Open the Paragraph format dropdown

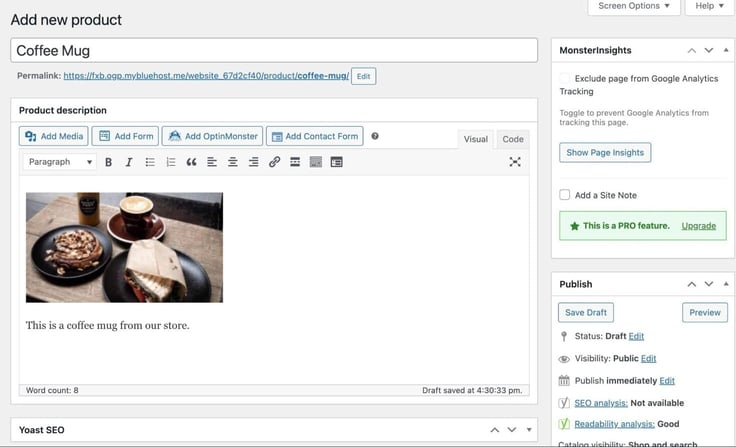[60, 162]
